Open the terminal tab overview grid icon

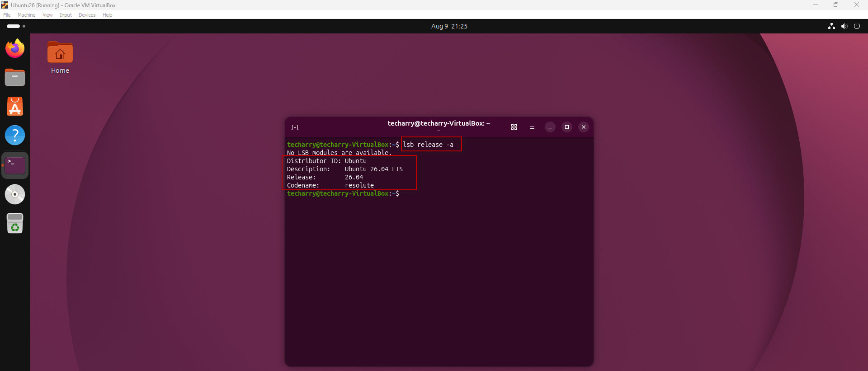[x=514, y=127]
